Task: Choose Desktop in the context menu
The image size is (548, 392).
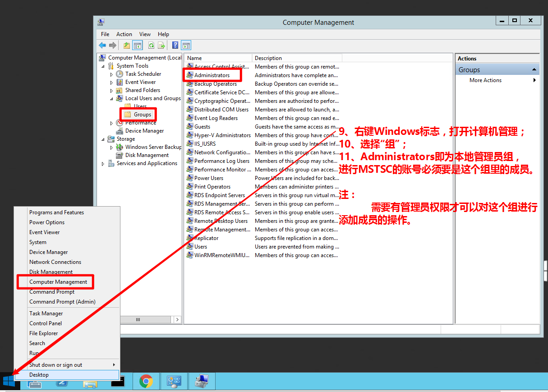Action: pyautogui.click(x=67, y=375)
